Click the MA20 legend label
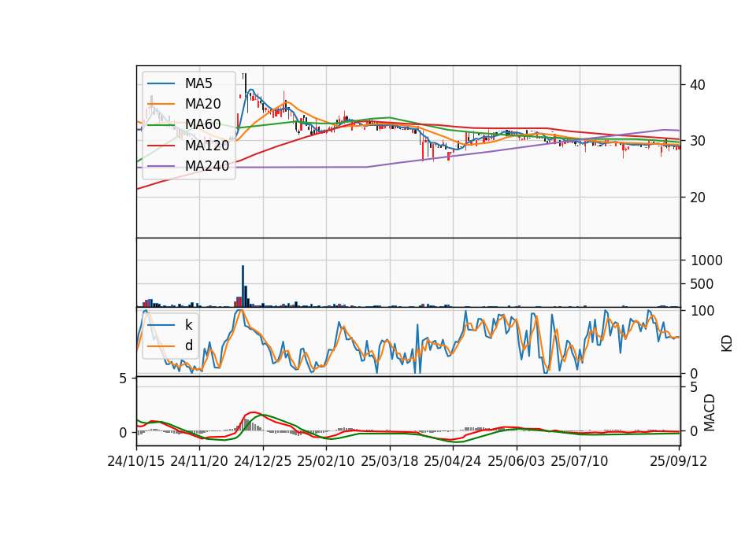The height and width of the screenshot is (543, 756). click(x=202, y=104)
